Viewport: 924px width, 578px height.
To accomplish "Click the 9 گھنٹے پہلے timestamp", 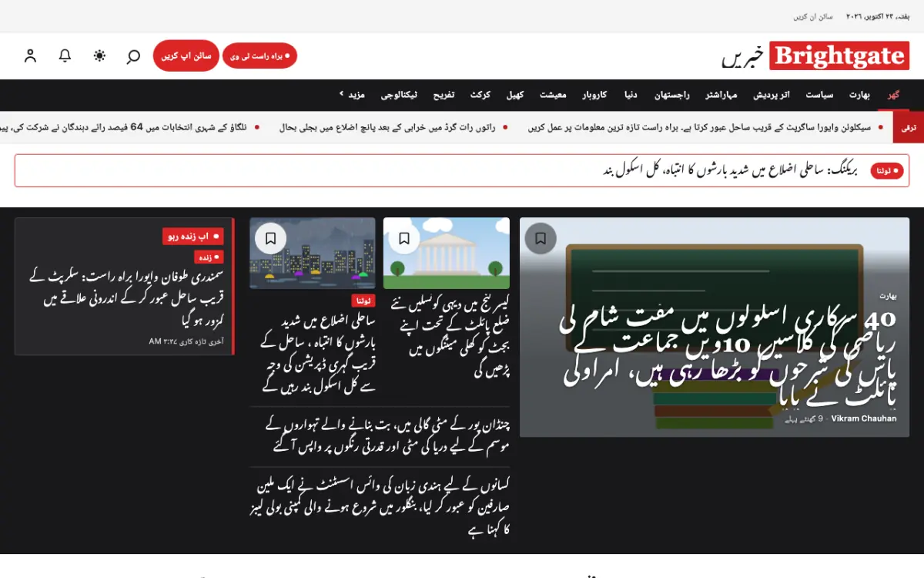I will [805, 418].
